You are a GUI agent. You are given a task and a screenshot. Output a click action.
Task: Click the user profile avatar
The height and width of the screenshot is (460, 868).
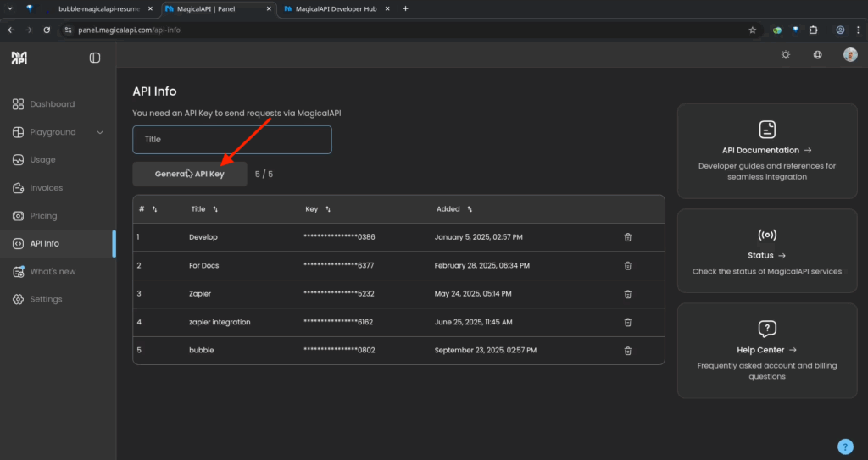coord(850,55)
